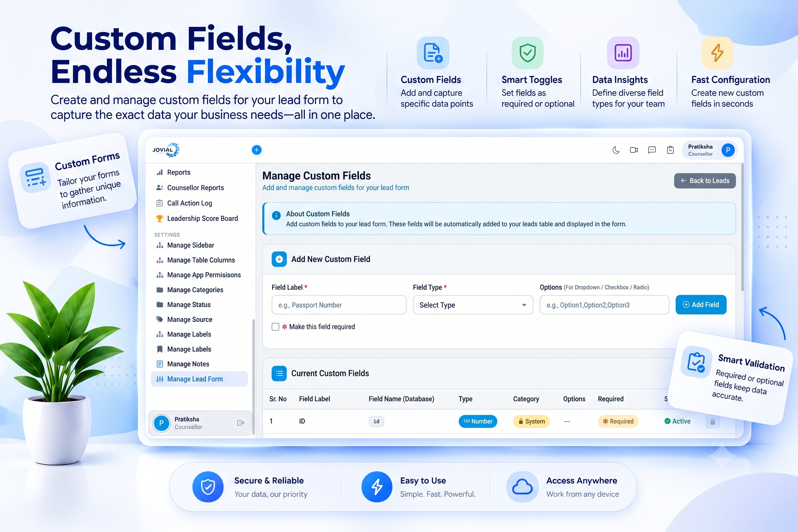Click the Required badge in ID row
798x532 pixels.
click(x=618, y=421)
